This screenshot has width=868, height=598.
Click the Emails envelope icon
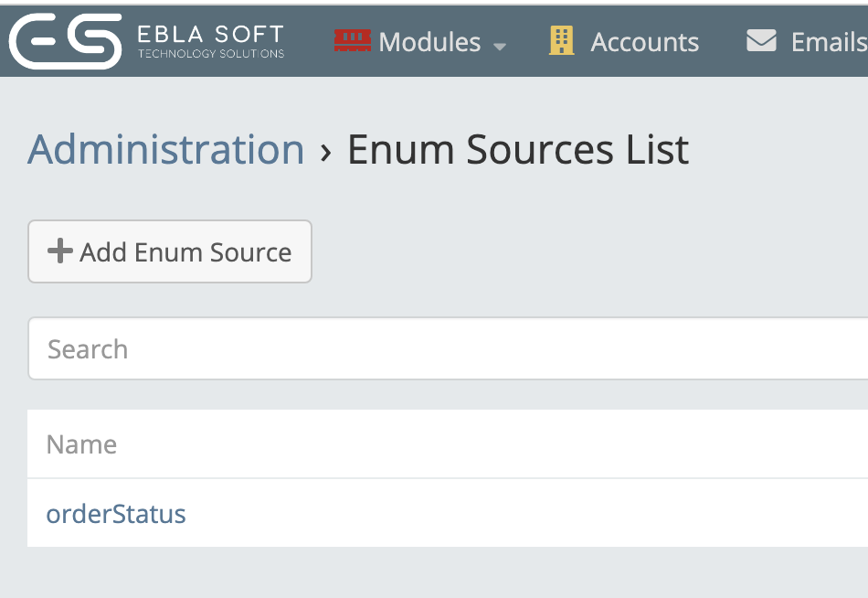761,40
